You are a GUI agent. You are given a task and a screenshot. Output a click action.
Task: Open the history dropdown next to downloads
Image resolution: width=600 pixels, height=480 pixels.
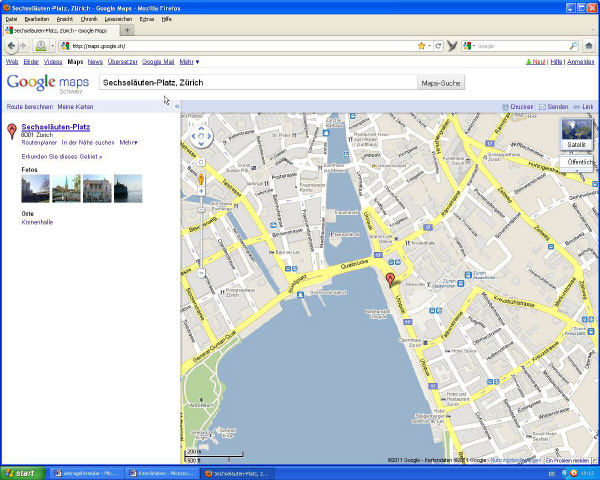coord(52,46)
